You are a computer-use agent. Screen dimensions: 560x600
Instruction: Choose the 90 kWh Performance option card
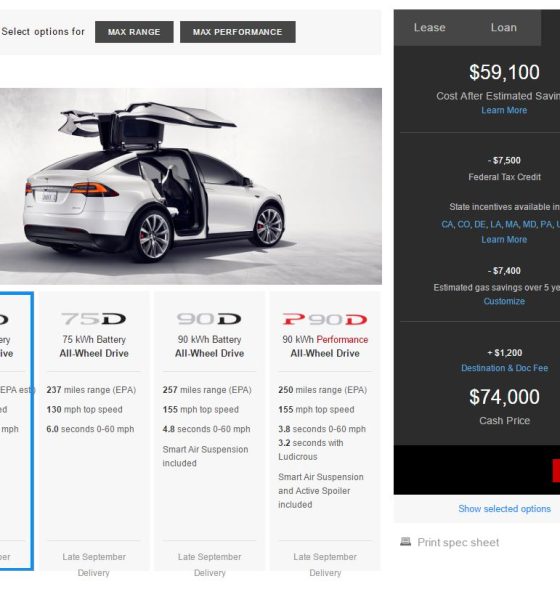(325, 432)
